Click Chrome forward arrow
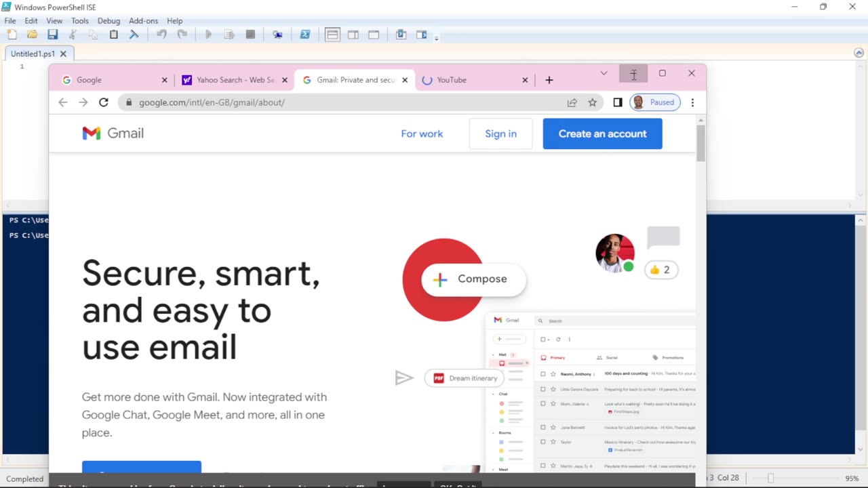This screenshot has width=868, height=488. click(x=83, y=102)
